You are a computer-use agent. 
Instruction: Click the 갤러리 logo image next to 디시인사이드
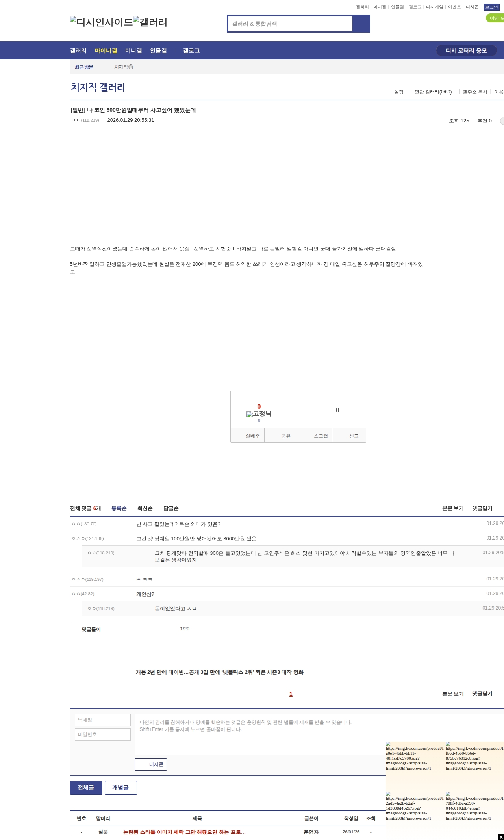[x=150, y=22]
